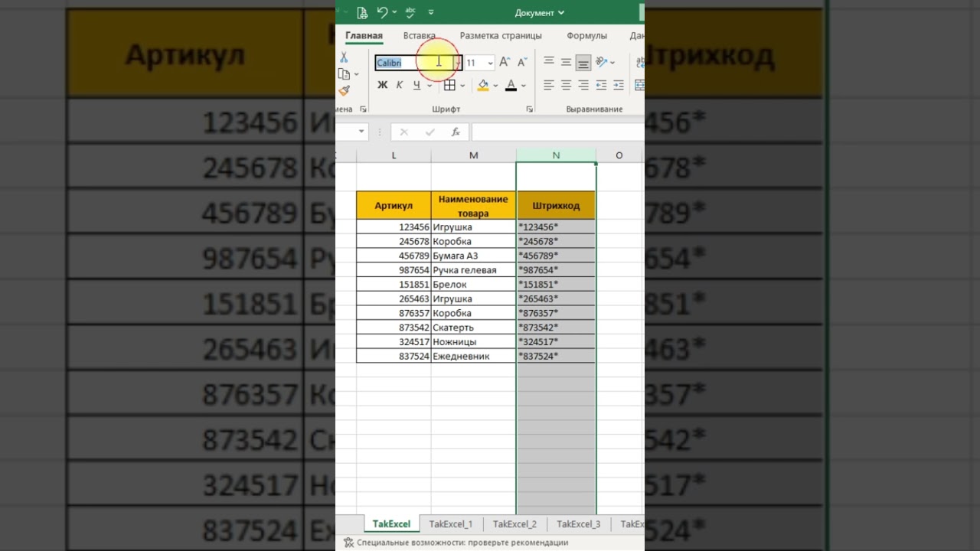Decrease font size with small A
The height and width of the screenshot is (551, 980).
(522, 62)
